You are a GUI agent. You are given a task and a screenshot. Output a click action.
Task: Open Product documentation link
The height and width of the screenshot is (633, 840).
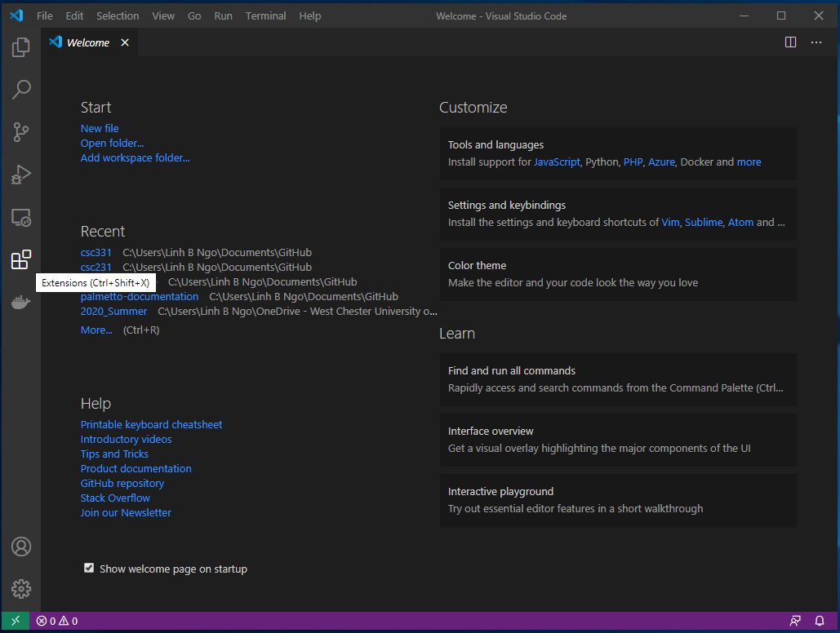tap(136, 468)
